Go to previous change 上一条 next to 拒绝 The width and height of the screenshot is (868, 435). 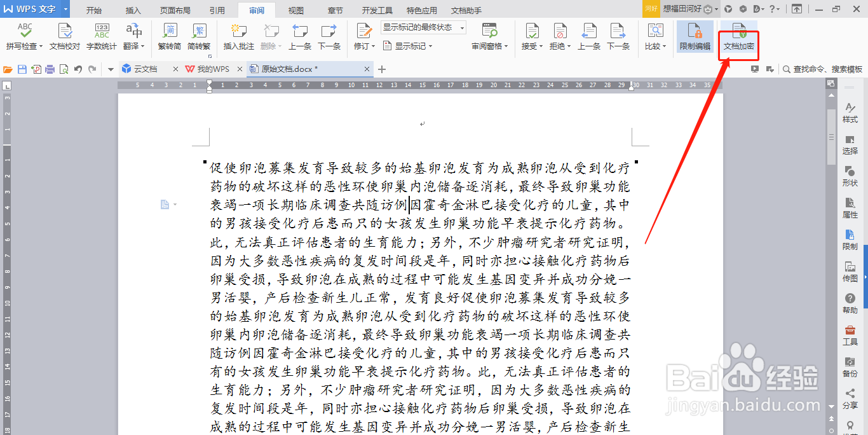pyautogui.click(x=589, y=36)
